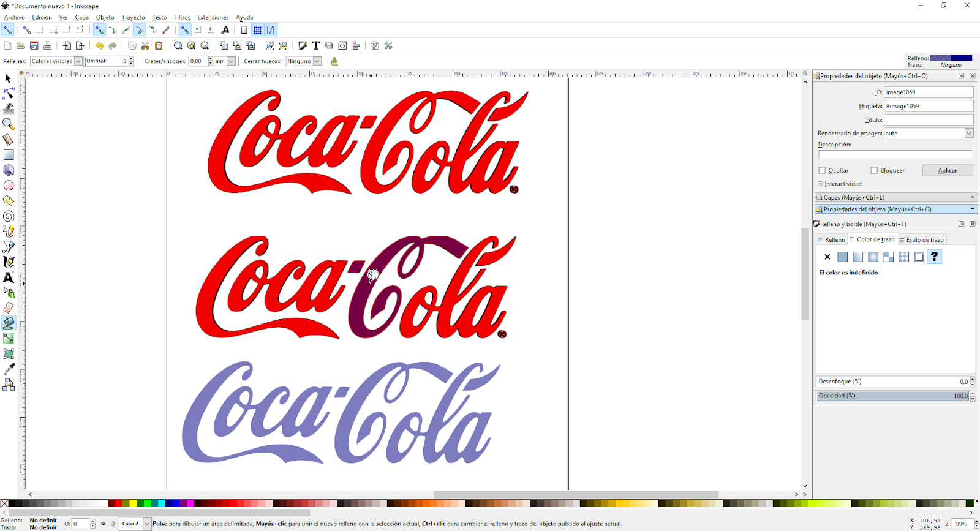Click the Save document icon
The height and width of the screenshot is (531, 980).
(34, 46)
